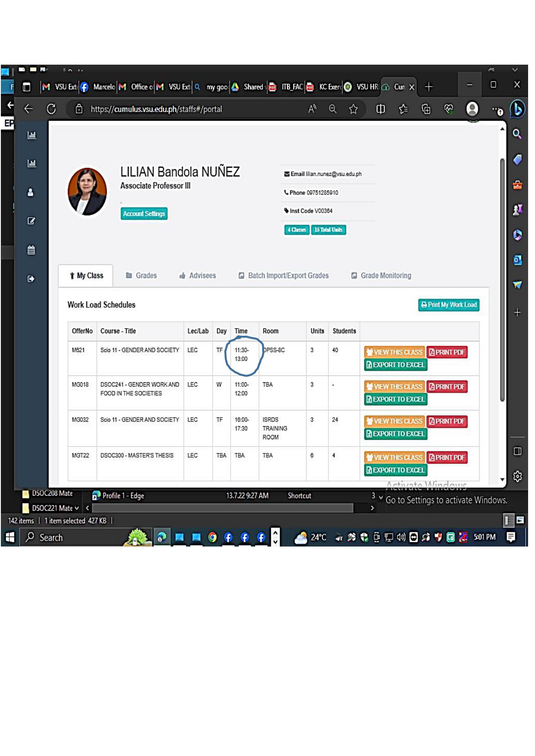Click the edit pencil icon in left sidebar
Viewport: 535px width, 756px height.
[x=31, y=221]
